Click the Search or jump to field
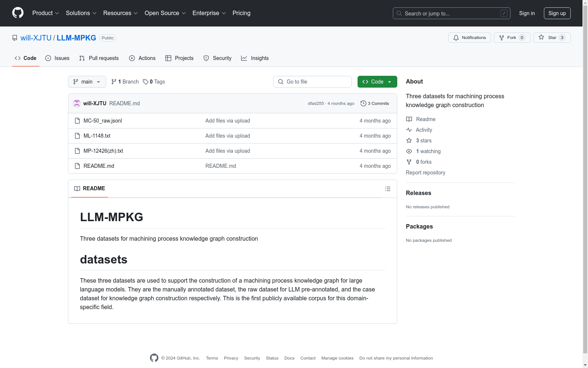 pyautogui.click(x=452, y=13)
